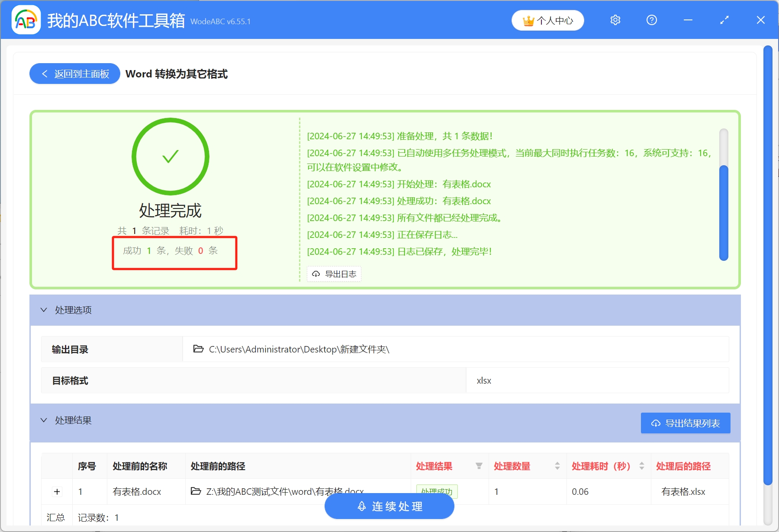Screen dimensions: 779x532
Task: Click the 有表格.xlsx output path cell
Action: click(683, 492)
